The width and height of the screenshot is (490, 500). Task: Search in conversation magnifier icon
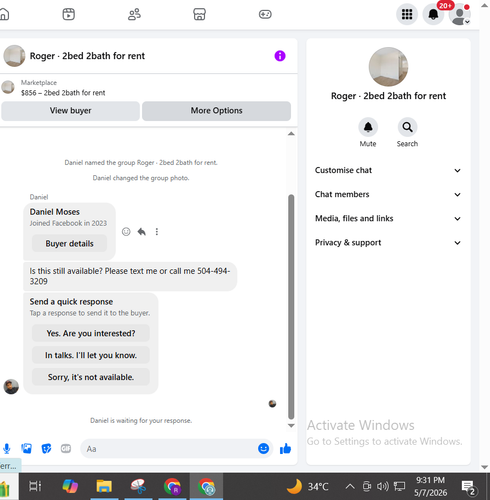point(407,127)
